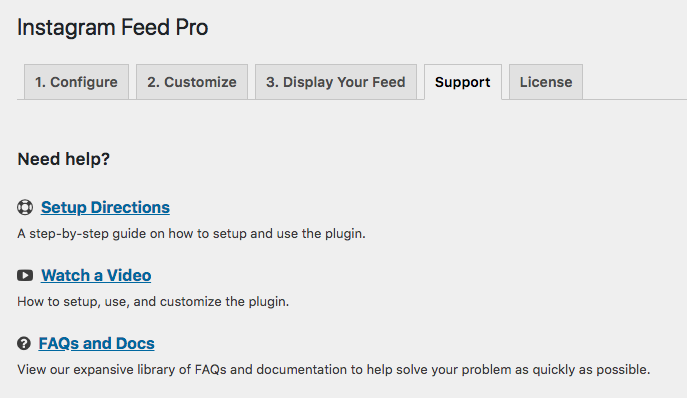Open the License tab

pyautogui.click(x=546, y=82)
